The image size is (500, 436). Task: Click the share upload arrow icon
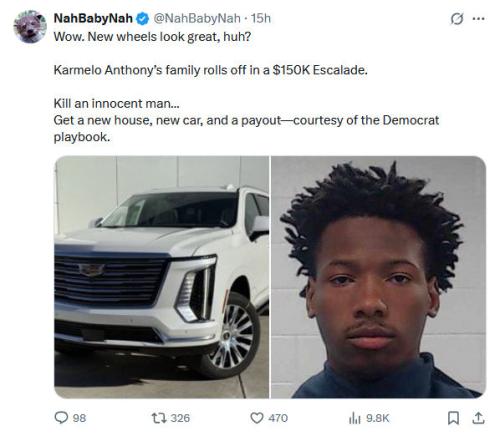[x=478, y=418]
